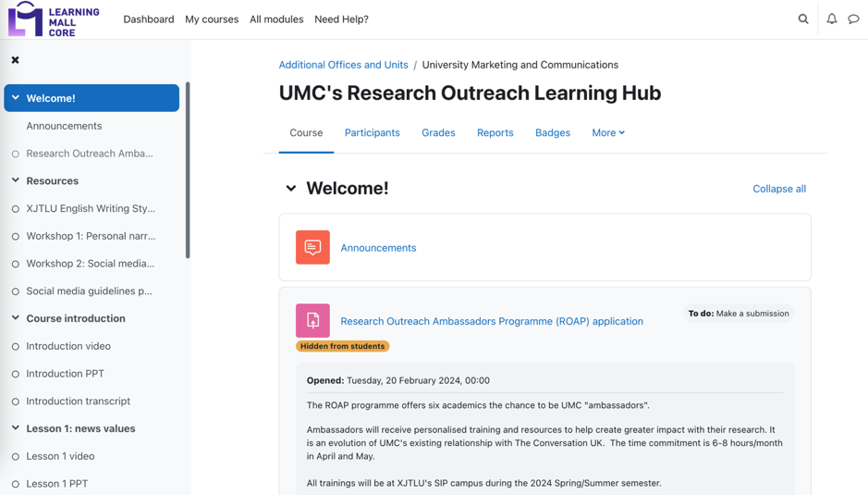The height and width of the screenshot is (495, 868).
Task: Collapse Lesson 1: news values chevron
Action: coord(16,428)
